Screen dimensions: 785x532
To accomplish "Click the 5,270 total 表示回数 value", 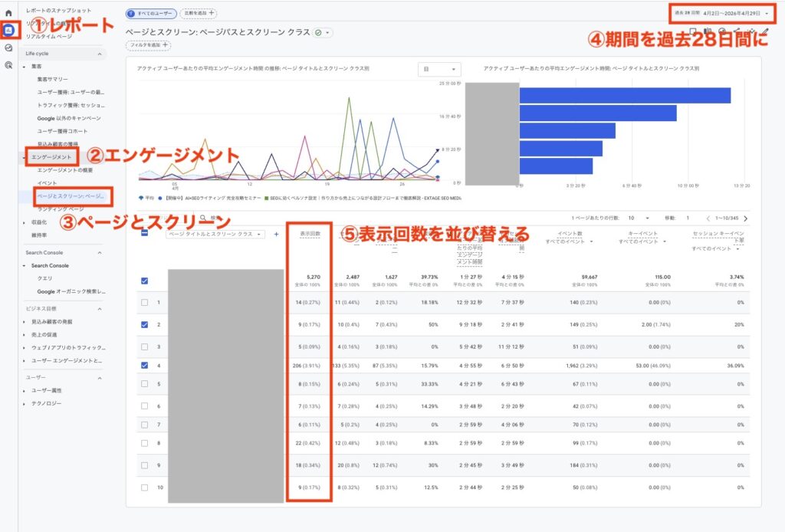I will click(314, 277).
